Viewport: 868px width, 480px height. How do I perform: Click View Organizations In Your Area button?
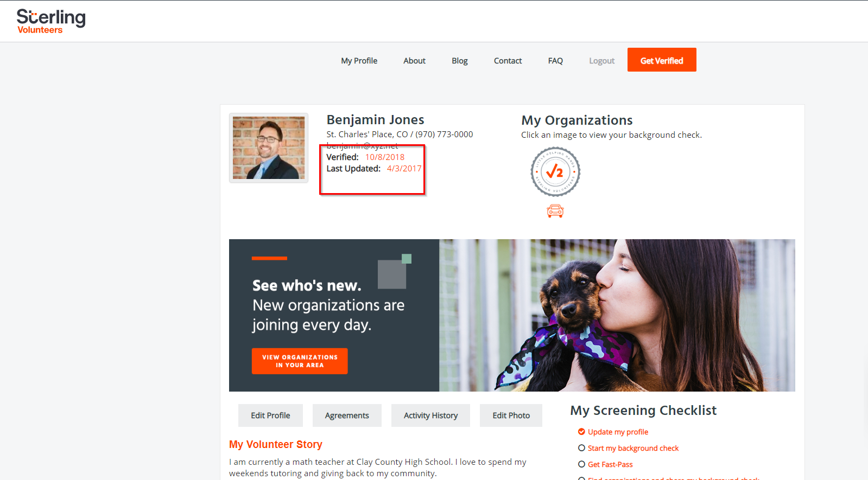(300, 361)
